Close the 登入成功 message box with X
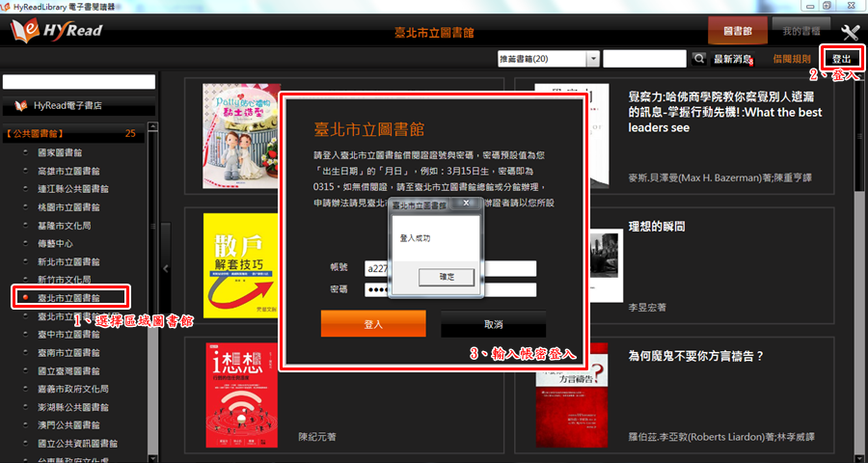The image size is (868, 463). pyautogui.click(x=466, y=204)
